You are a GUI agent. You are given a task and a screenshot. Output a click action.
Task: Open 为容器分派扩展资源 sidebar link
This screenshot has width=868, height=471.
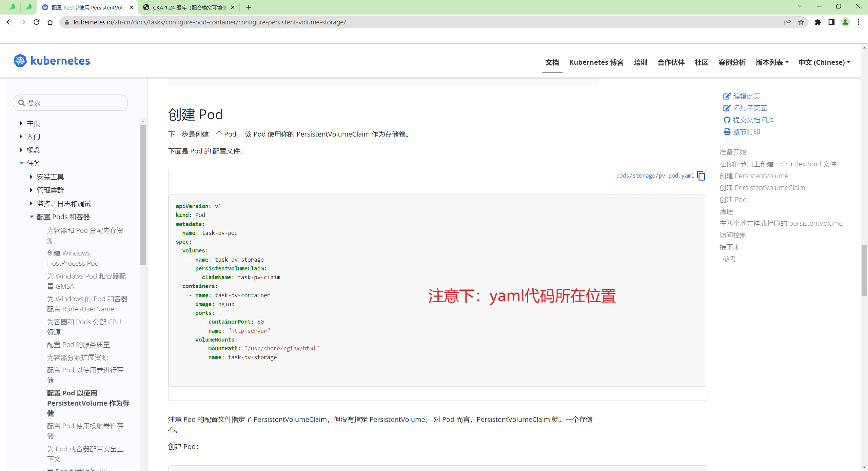[78, 357]
